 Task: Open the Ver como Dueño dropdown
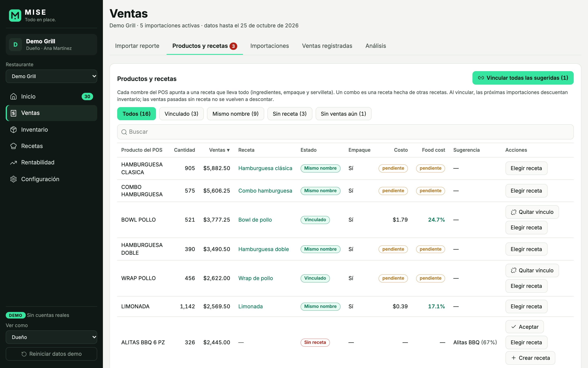51,337
